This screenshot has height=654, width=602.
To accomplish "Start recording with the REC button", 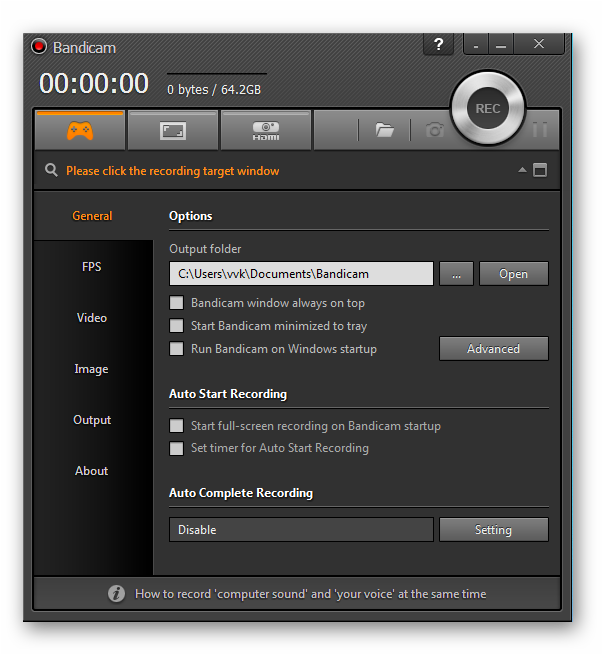I will click(x=488, y=108).
